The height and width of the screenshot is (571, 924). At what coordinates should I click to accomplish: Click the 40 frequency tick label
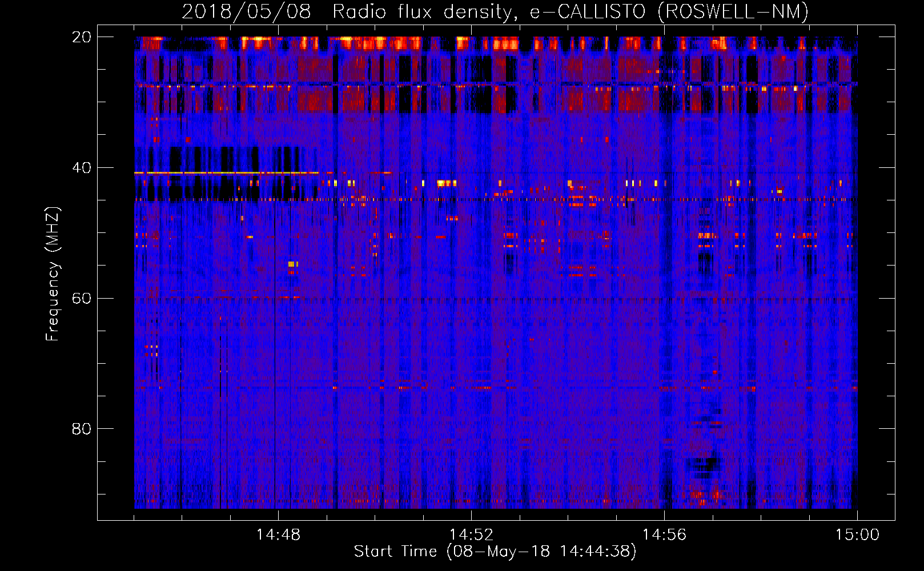point(81,168)
